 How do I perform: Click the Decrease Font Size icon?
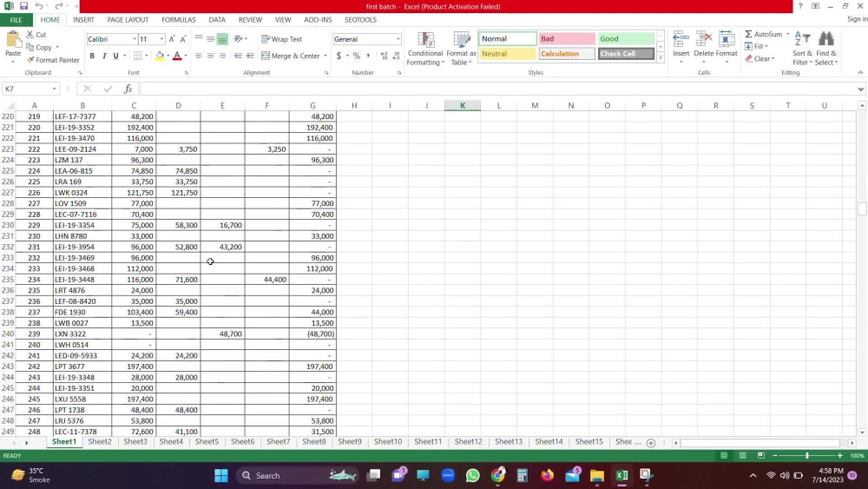pos(183,39)
